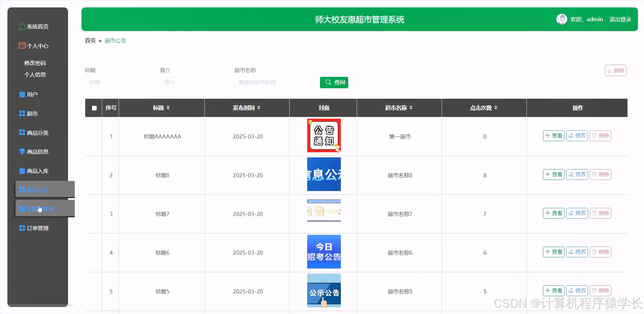Sort the 发布时间 column
The height and width of the screenshot is (314, 644).
[x=247, y=108]
